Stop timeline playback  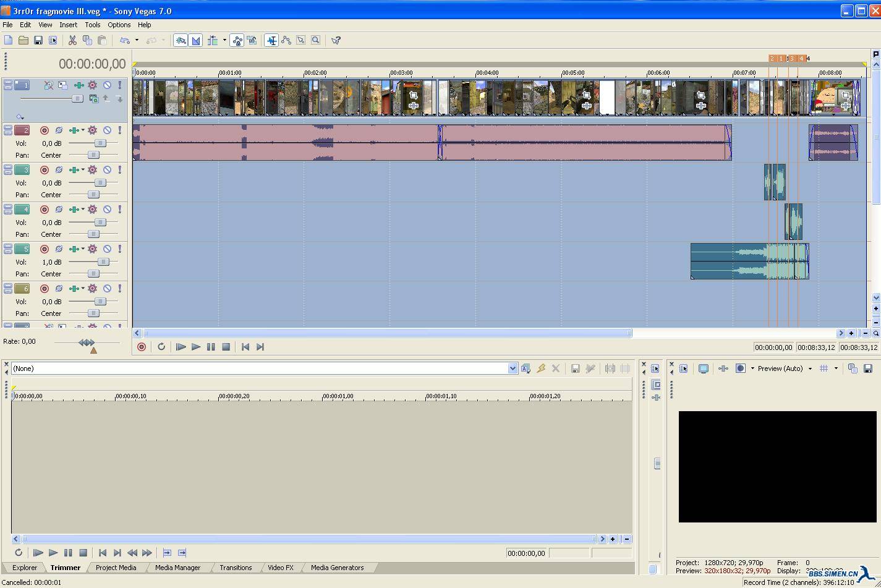pyautogui.click(x=226, y=347)
